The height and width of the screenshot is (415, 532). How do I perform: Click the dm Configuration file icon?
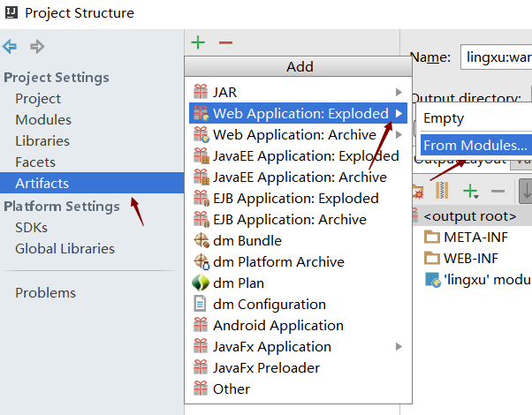(x=200, y=304)
